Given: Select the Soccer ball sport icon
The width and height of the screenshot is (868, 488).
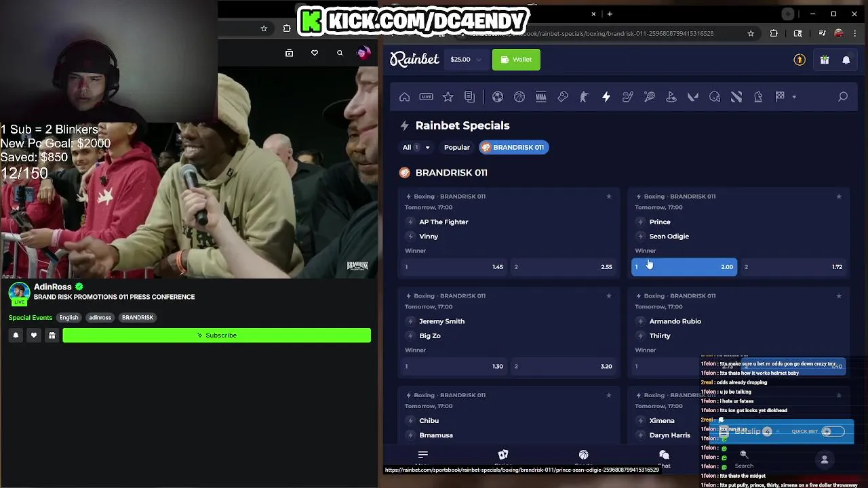Looking at the screenshot, I should [498, 97].
